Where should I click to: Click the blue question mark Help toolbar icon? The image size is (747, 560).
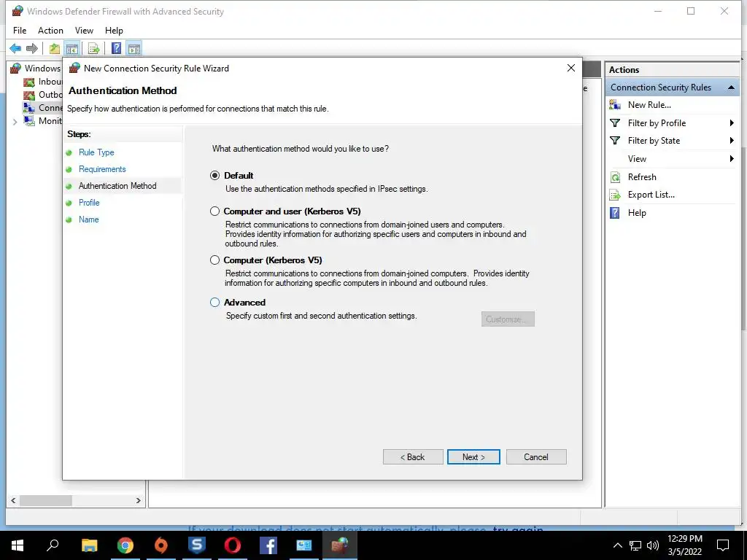coord(116,48)
